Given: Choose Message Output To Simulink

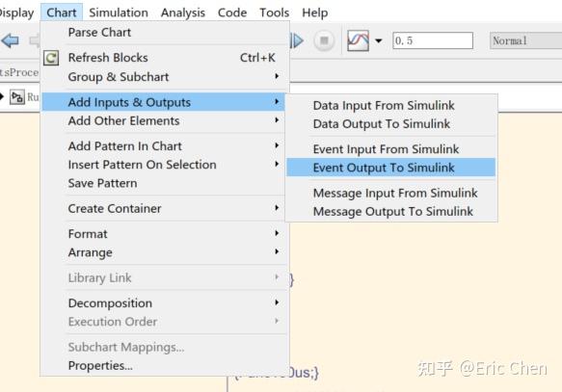Looking at the screenshot, I should coord(391,211).
